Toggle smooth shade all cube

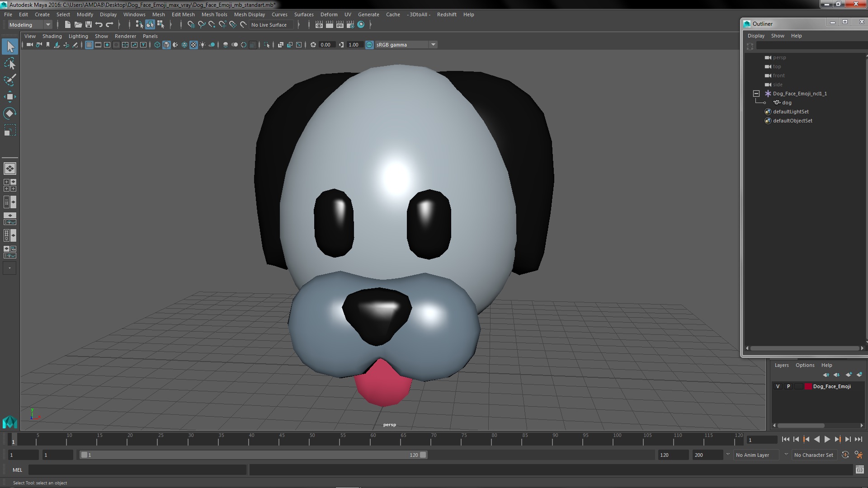(x=166, y=45)
